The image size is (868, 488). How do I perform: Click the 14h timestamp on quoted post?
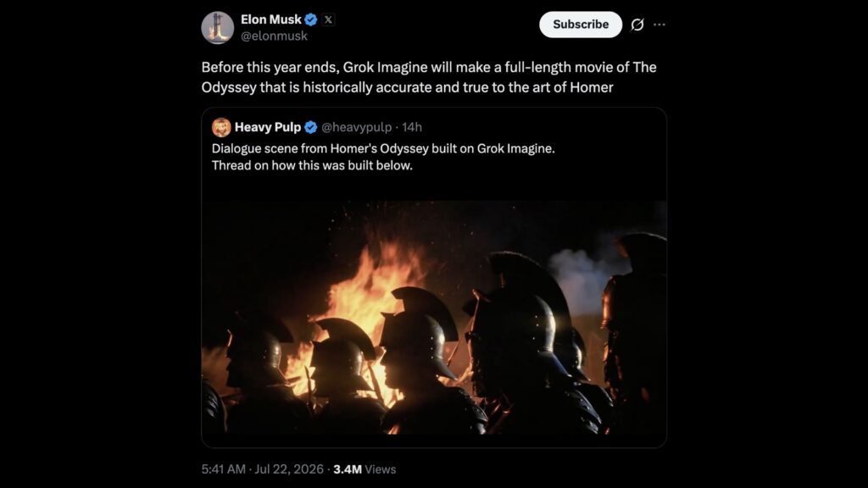click(x=412, y=127)
